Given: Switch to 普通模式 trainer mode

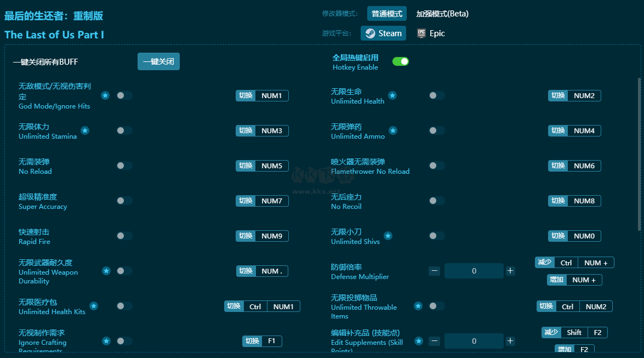Looking at the screenshot, I should [x=387, y=14].
